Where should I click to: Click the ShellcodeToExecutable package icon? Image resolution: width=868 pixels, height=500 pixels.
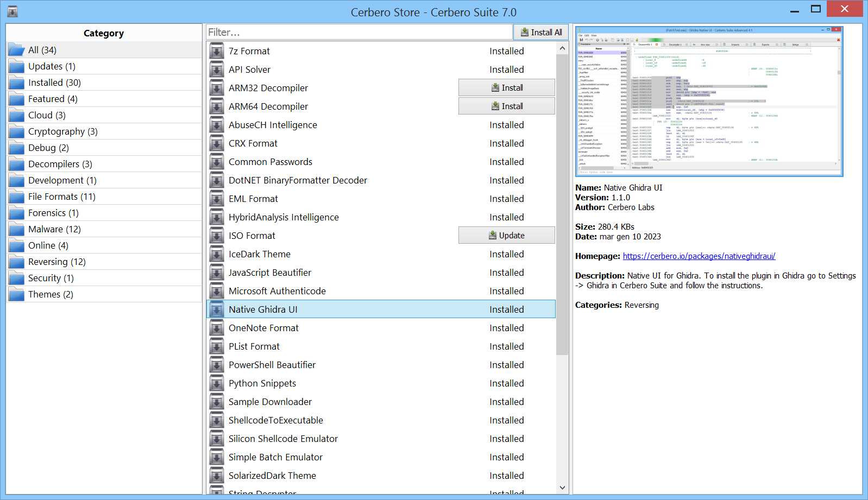coord(217,420)
